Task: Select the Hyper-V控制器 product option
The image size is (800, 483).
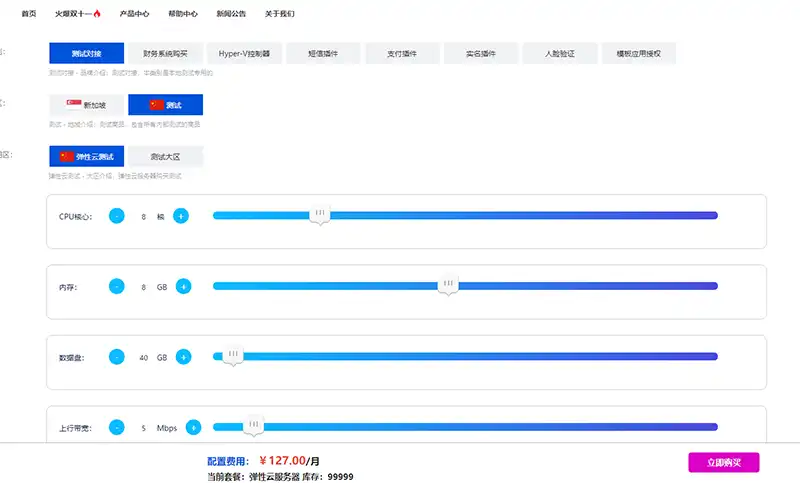Action: coord(244,54)
